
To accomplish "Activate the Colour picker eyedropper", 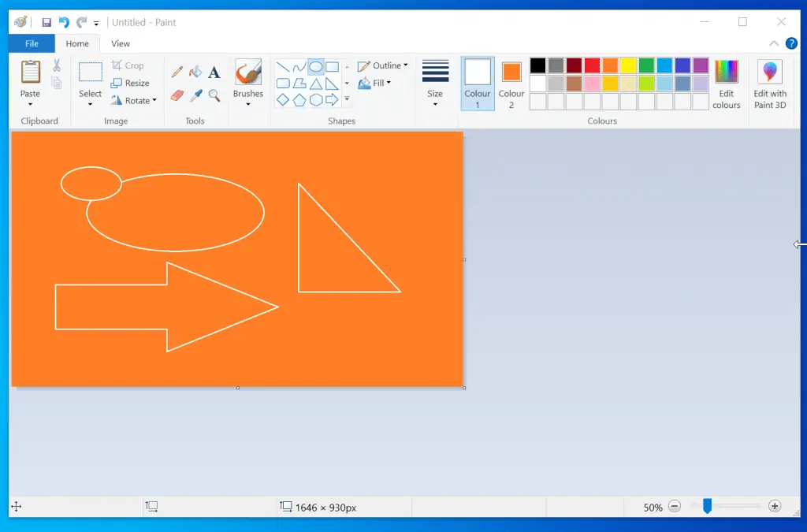I will coord(195,95).
